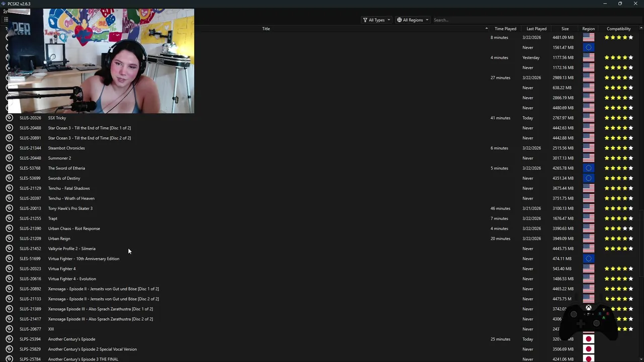Click disc icon beside XIII
This screenshot has height=362, width=644.
point(9,329)
